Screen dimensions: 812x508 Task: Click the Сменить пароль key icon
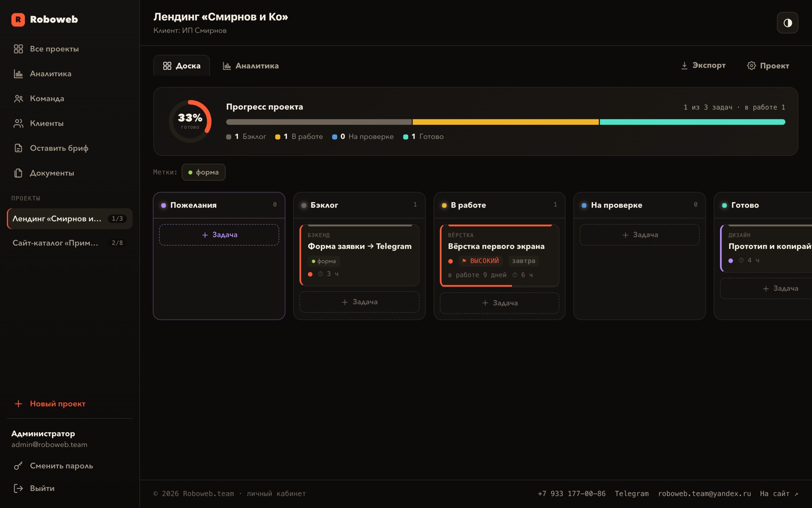point(18,466)
